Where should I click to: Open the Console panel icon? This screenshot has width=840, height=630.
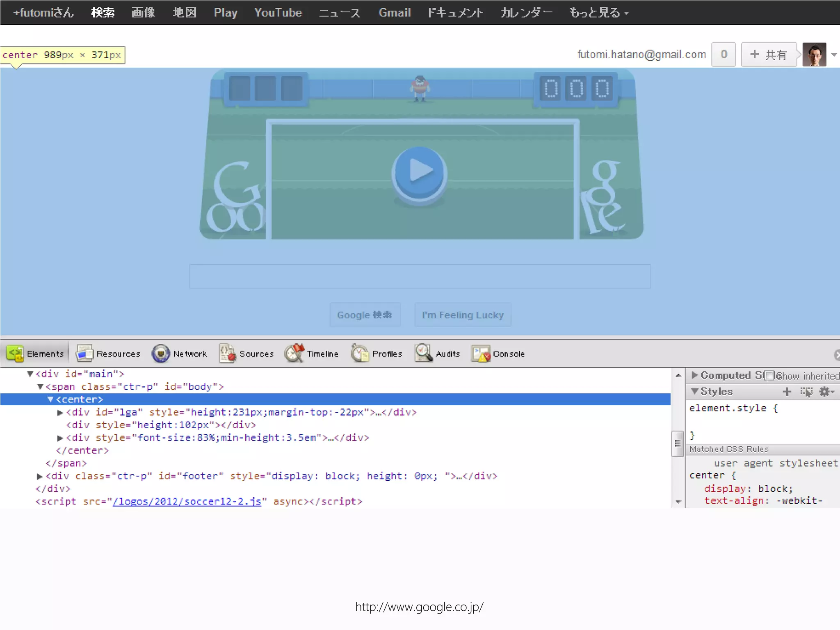pyautogui.click(x=481, y=354)
